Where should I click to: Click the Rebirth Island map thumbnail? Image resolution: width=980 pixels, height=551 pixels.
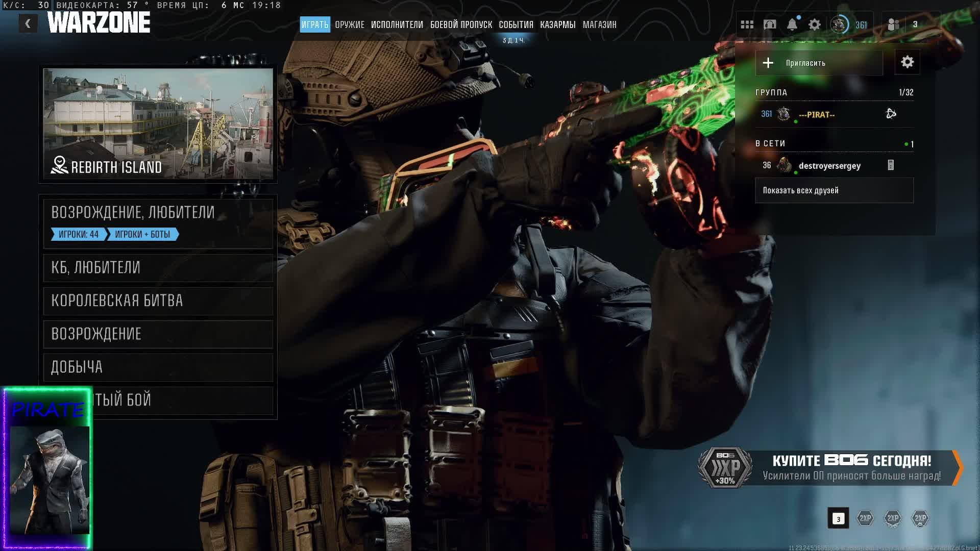[x=158, y=123]
